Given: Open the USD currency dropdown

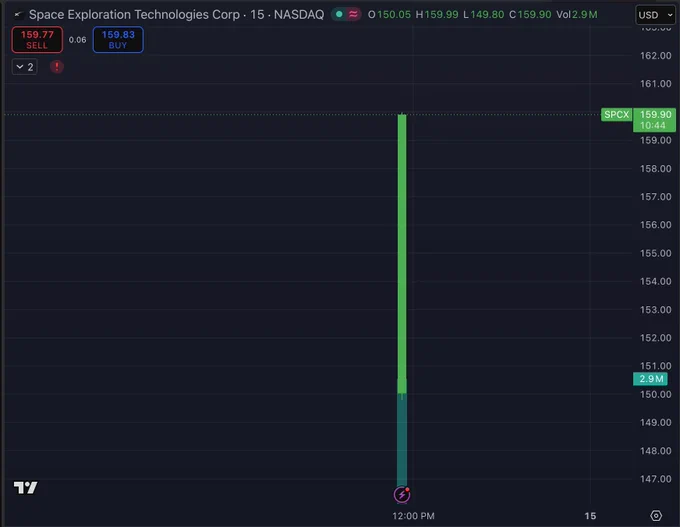Looking at the screenshot, I should [x=656, y=15].
